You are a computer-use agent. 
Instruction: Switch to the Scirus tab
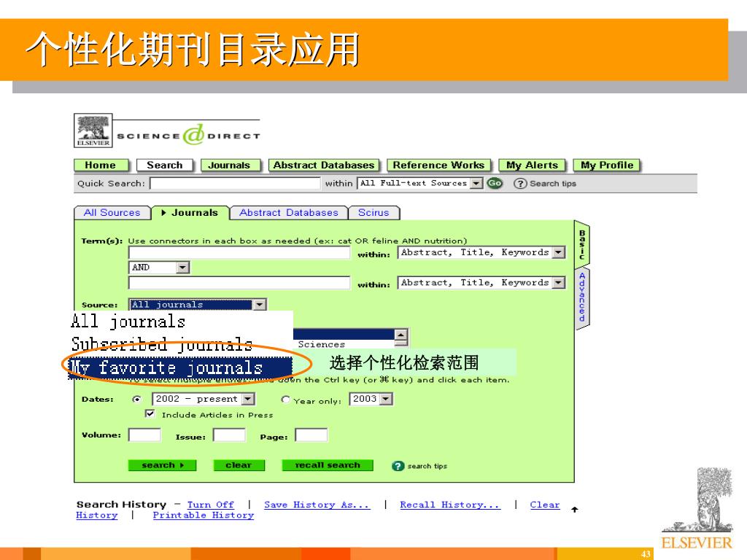pos(374,213)
